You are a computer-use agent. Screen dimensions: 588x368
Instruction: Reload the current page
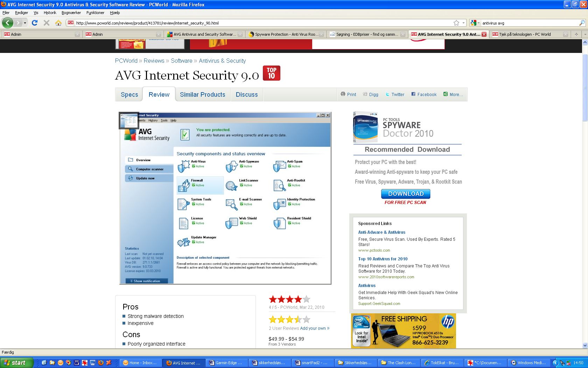click(35, 23)
